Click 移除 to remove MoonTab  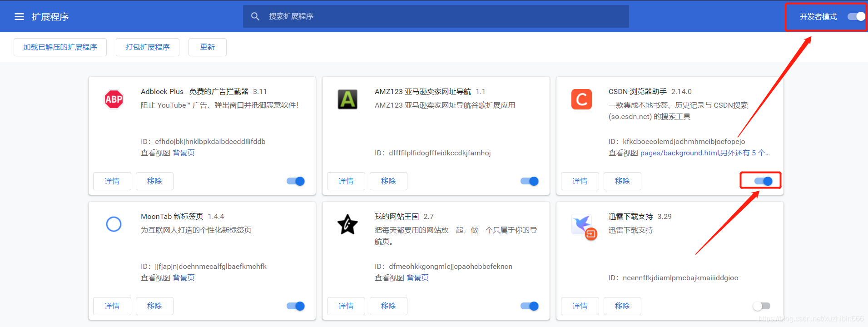[154, 306]
